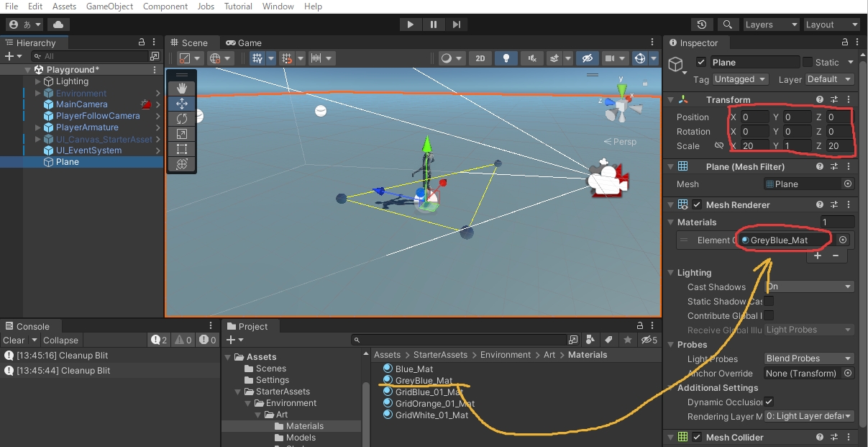The width and height of the screenshot is (868, 447).
Task: Select the Move tool
Action: (182, 104)
